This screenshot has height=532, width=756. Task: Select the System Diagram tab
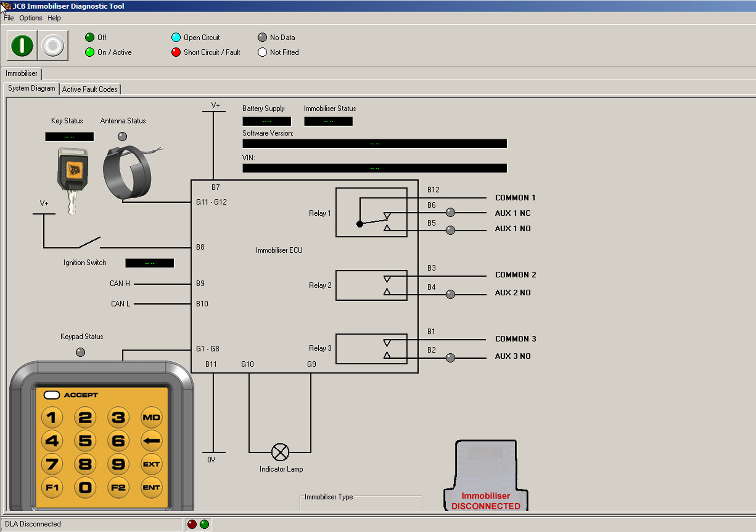click(32, 88)
